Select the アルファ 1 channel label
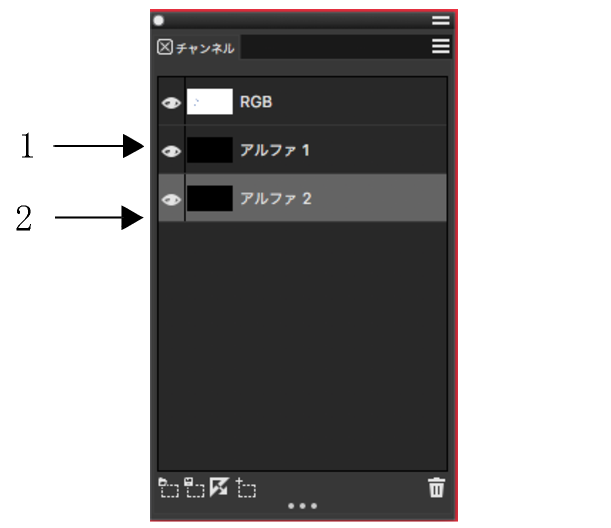The width and height of the screenshot is (611, 528). (x=275, y=150)
